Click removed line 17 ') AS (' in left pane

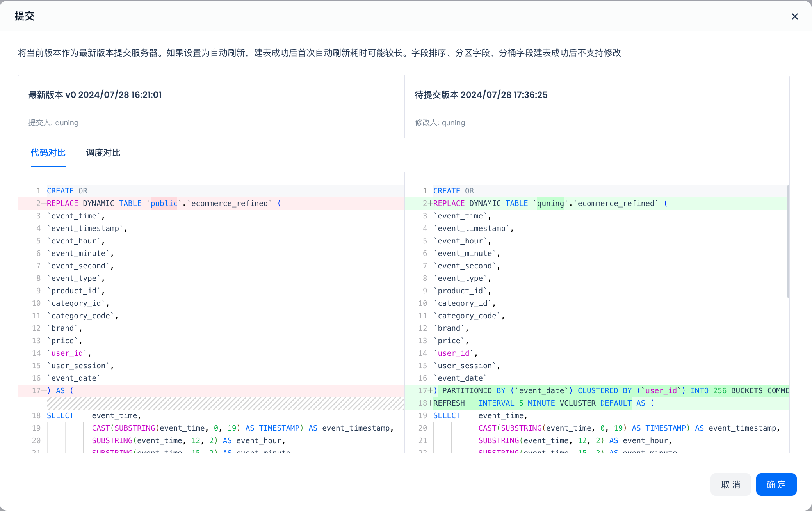tap(61, 391)
